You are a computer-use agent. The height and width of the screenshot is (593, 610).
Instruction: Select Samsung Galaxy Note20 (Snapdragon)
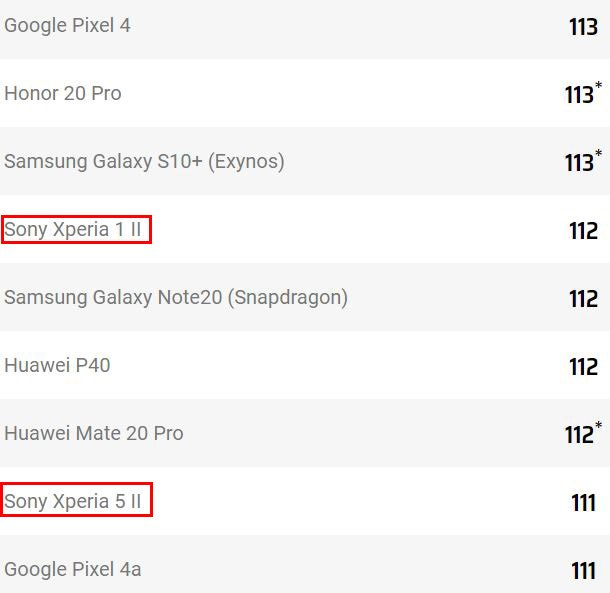point(176,298)
